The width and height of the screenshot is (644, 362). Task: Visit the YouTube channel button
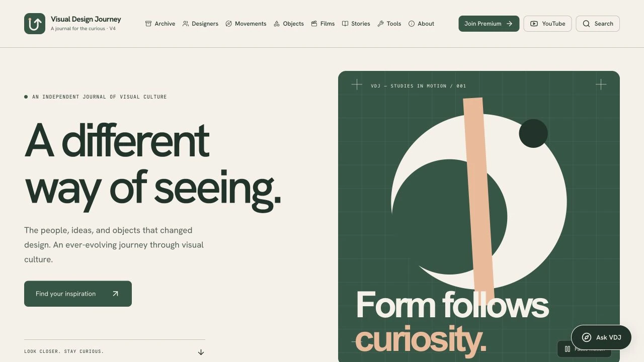coord(547,24)
